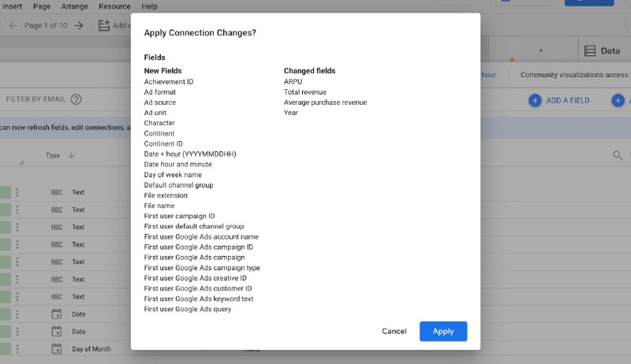Open the Resource menu
631x364 pixels.
pyautogui.click(x=114, y=6)
